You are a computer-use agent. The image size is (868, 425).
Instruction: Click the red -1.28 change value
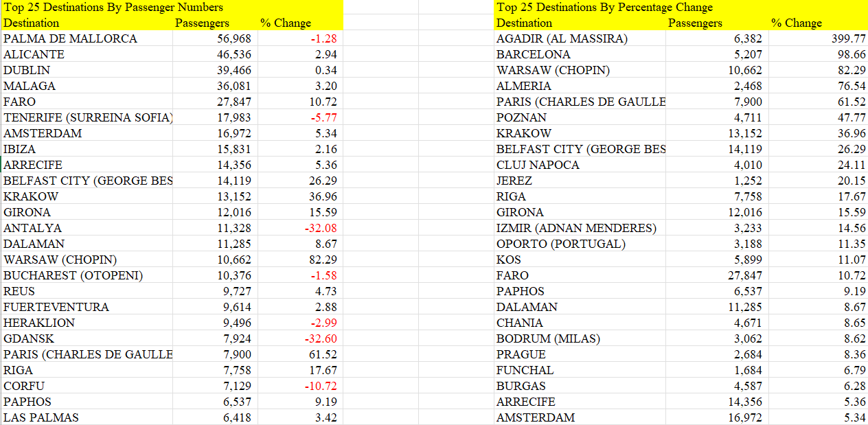(x=324, y=38)
